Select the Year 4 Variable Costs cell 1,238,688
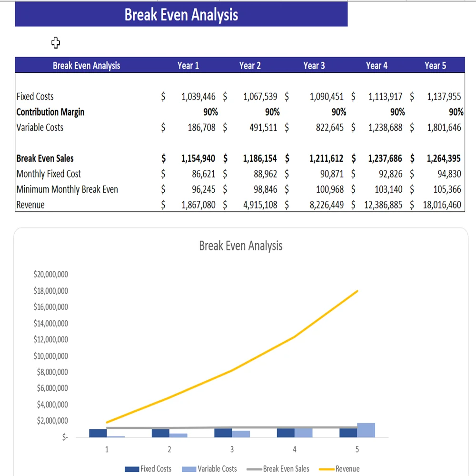 pyautogui.click(x=385, y=128)
